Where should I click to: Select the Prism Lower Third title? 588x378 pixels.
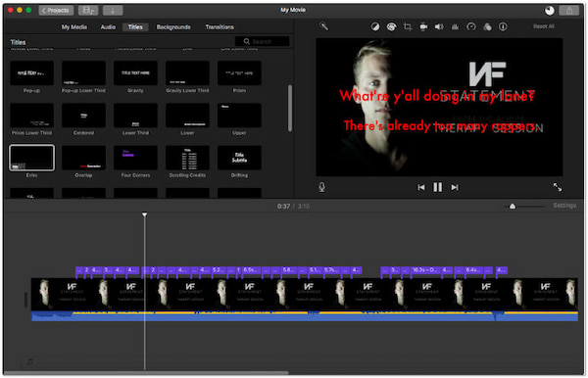[31, 116]
